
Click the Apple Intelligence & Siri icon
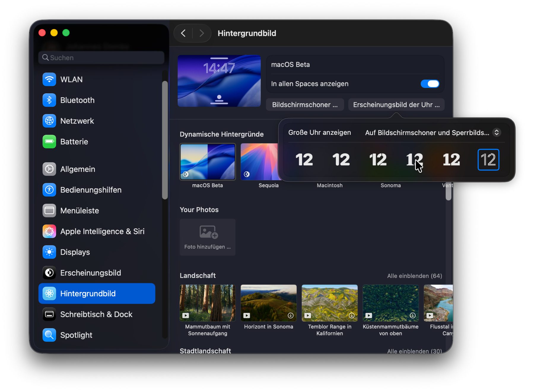click(49, 231)
